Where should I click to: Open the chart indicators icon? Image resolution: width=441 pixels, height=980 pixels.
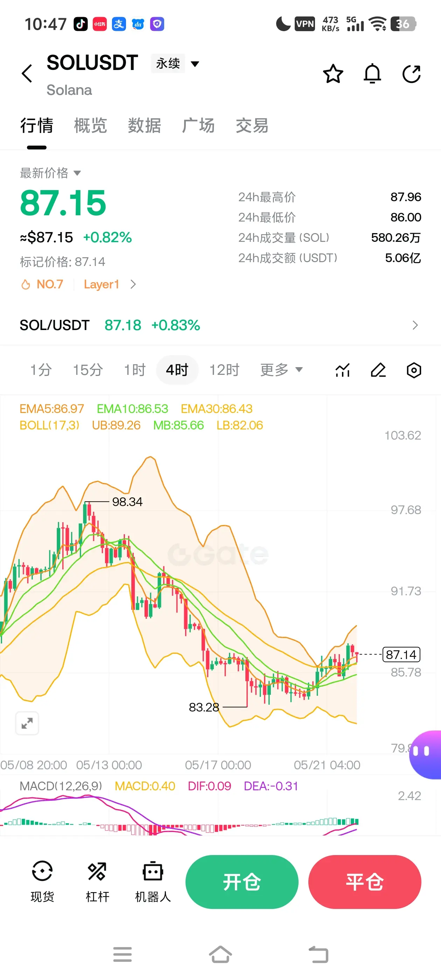(x=342, y=370)
